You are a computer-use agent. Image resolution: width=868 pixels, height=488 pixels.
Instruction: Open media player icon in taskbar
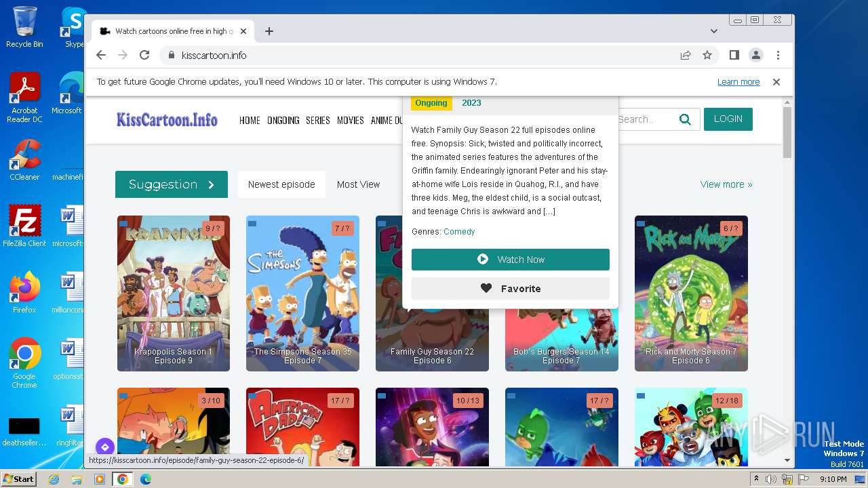coord(100,479)
